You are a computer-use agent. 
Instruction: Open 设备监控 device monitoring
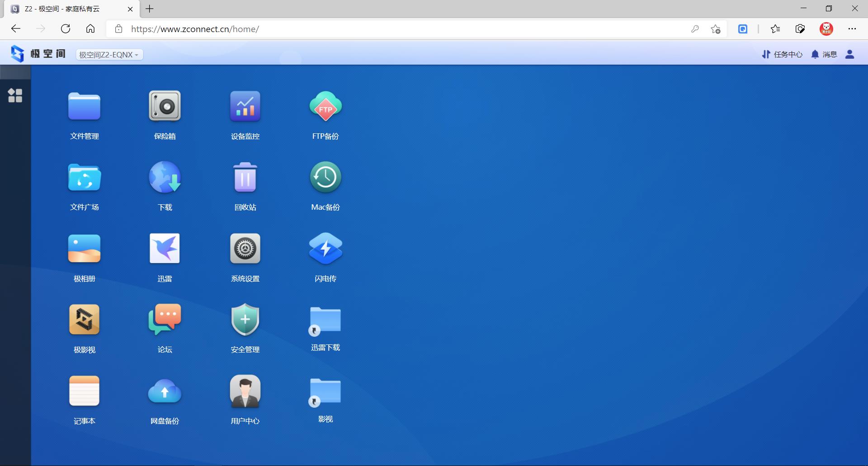tap(245, 107)
